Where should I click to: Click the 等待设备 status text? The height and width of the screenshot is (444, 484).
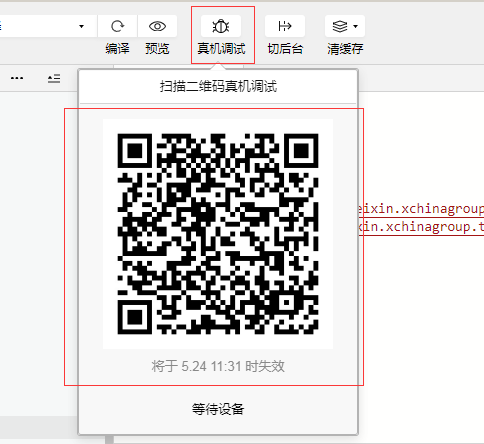(x=218, y=409)
